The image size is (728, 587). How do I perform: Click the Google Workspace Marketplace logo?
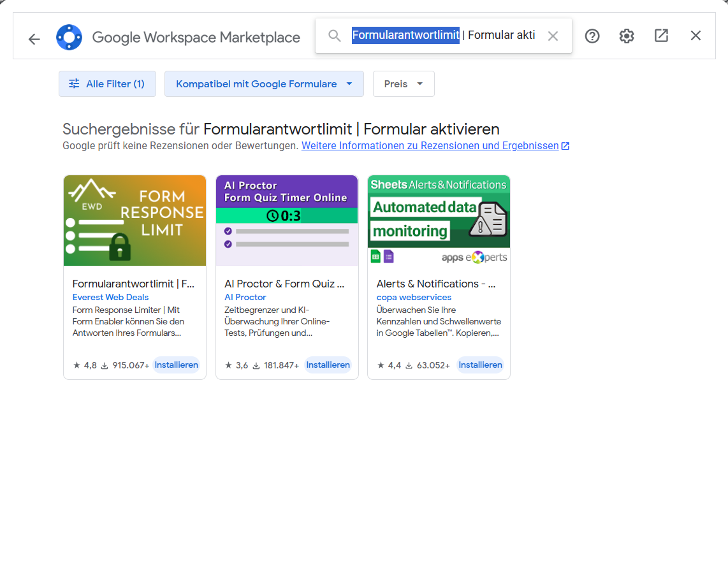[x=69, y=37]
